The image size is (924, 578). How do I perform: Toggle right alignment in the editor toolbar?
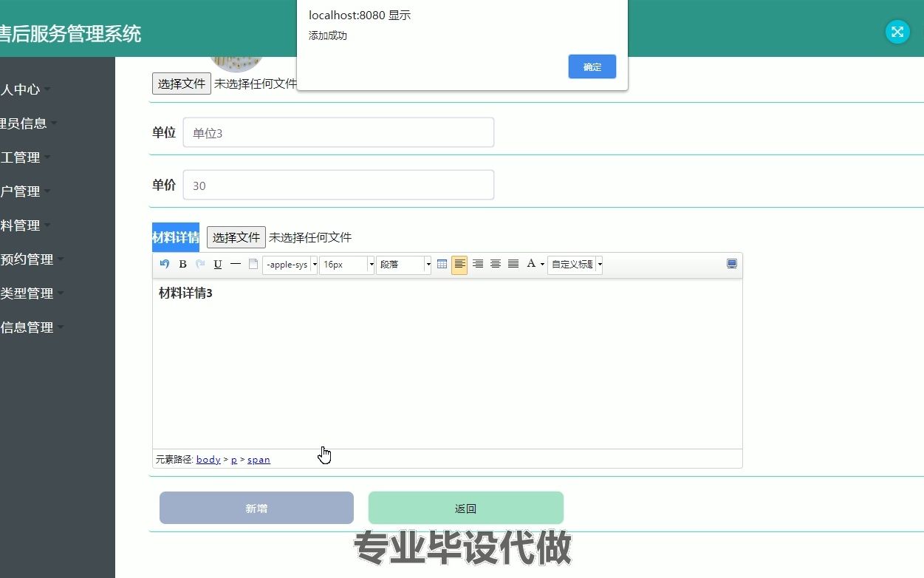coord(478,264)
